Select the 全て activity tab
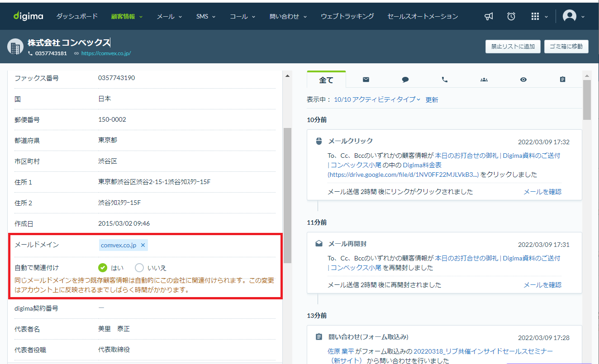 pyautogui.click(x=326, y=80)
